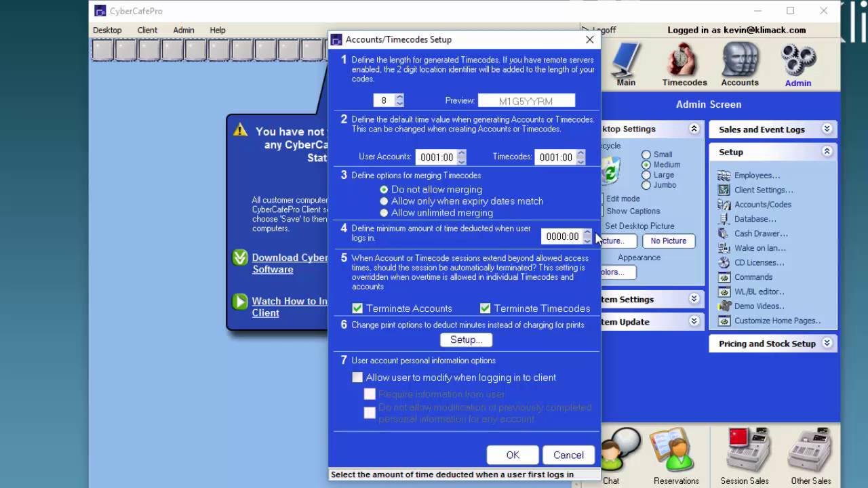Click the timecode length field showing 8
Image resolution: width=868 pixels, height=488 pixels.
[x=384, y=100]
